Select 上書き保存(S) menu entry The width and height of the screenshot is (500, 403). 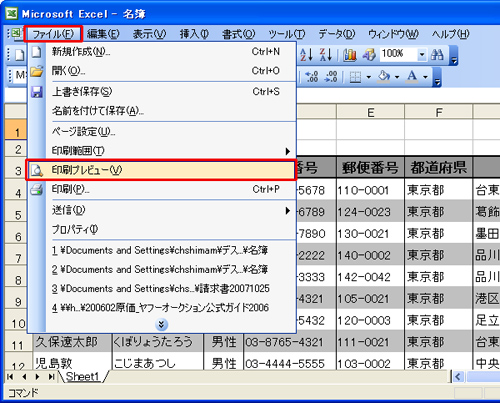162,91
